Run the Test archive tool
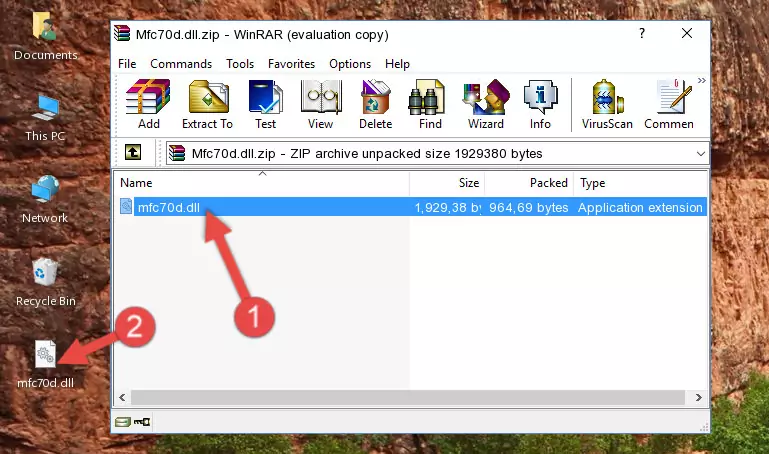This screenshot has width=769, height=454. (x=265, y=104)
